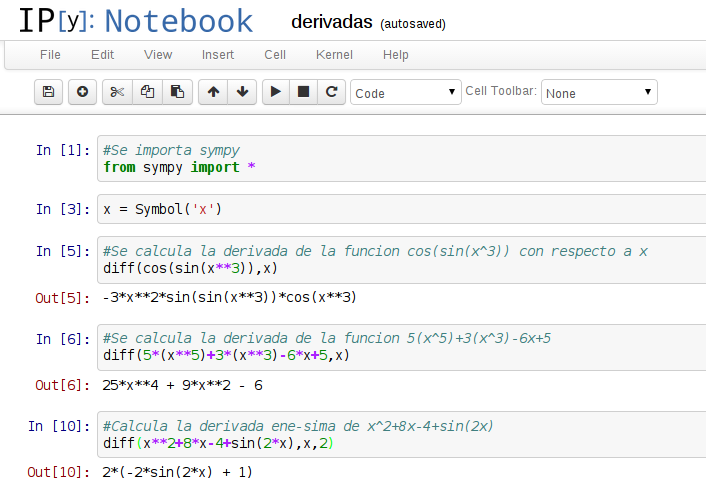
Task: Open the Insert menu
Action: (x=218, y=55)
